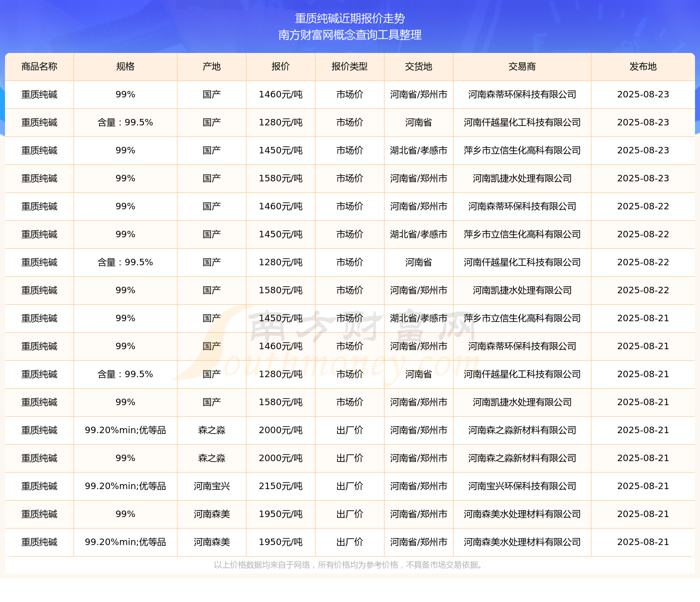Click 99% spec in the 河南森美 row
The width and height of the screenshot is (700, 602).
pyautogui.click(x=125, y=514)
